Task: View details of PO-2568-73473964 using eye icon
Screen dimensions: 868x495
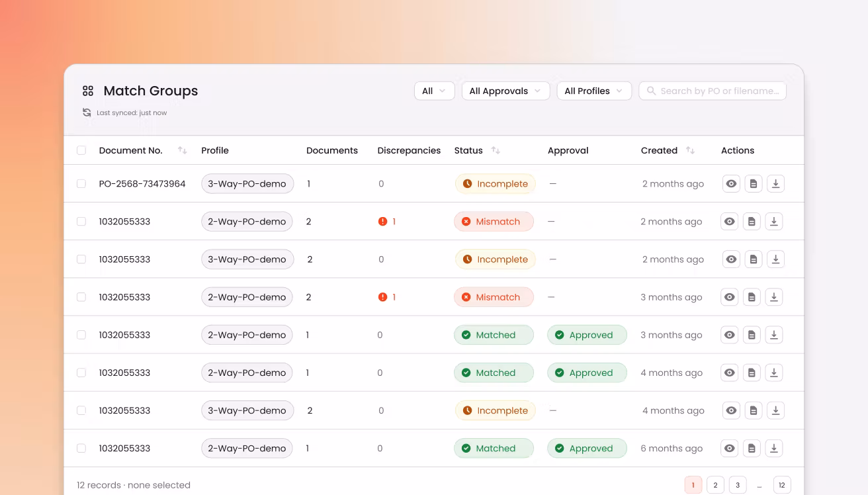Action: [x=731, y=184]
